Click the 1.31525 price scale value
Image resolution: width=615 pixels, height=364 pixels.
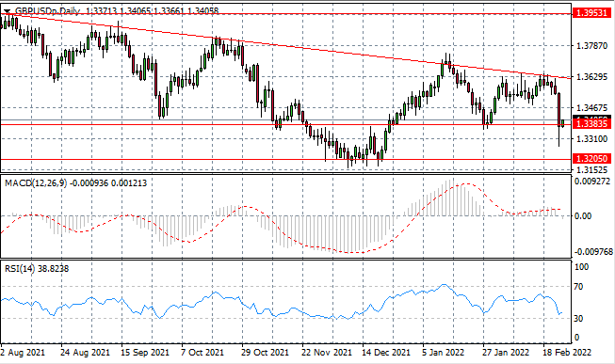[x=591, y=169]
